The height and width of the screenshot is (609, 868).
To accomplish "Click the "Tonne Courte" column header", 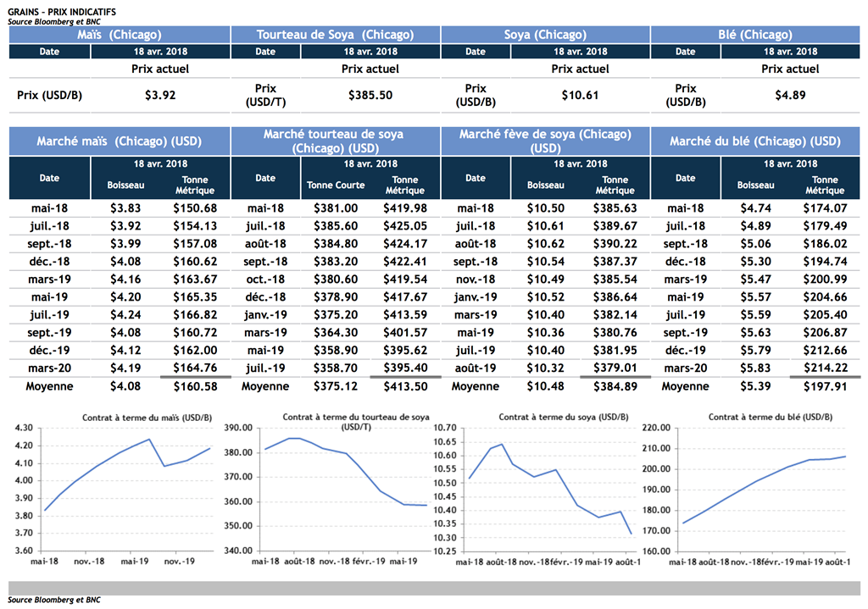I will coord(336,185).
